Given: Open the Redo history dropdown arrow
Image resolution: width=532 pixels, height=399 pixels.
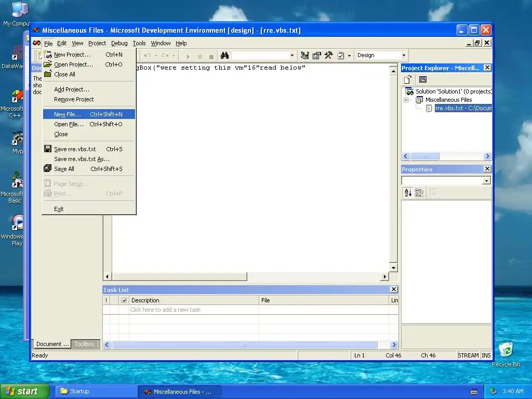Looking at the screenshot, I should point(174,56).
